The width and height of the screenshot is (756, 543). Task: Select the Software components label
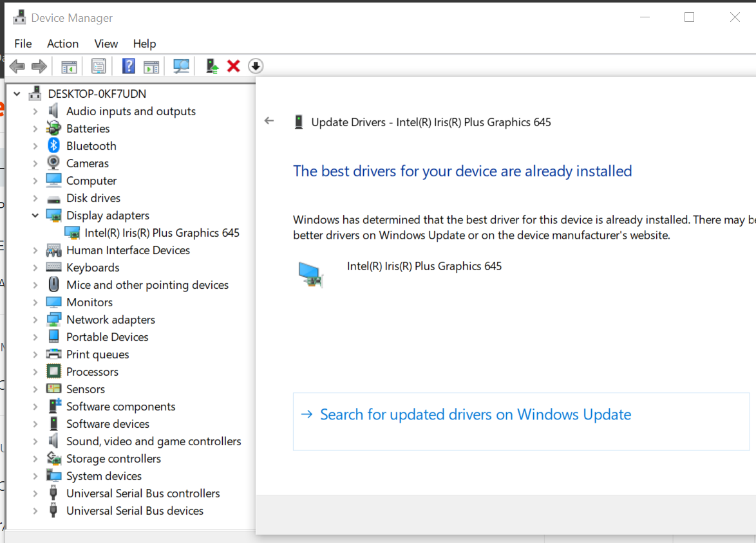point(121,406)
